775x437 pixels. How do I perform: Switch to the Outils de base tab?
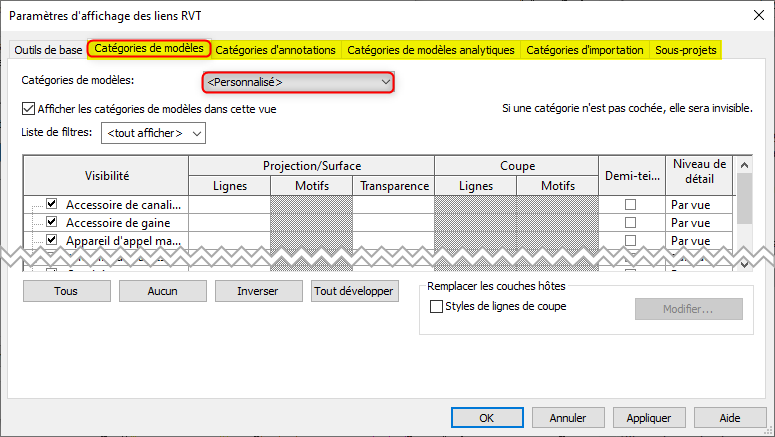click(x=47, y=50)
